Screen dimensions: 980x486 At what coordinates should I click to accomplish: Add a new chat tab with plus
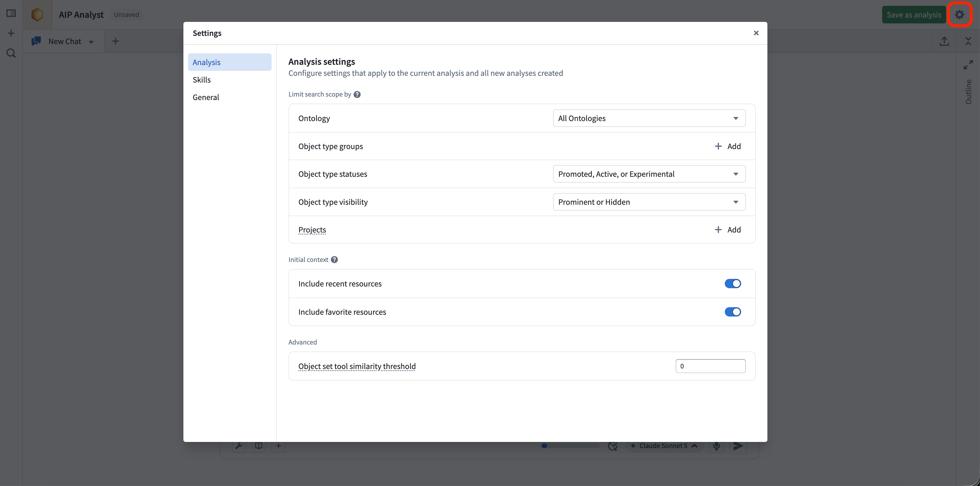(x=116, y=41)
